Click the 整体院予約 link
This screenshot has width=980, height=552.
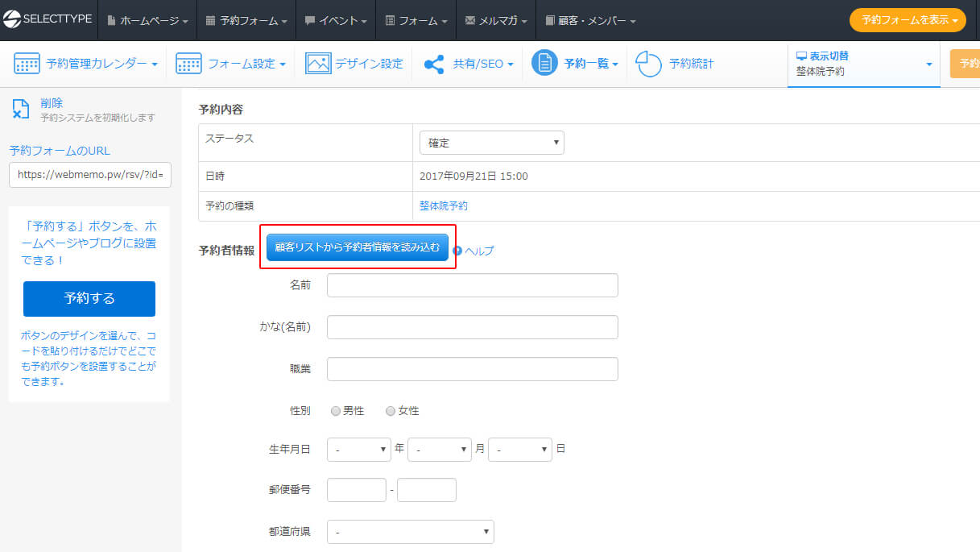443,206
